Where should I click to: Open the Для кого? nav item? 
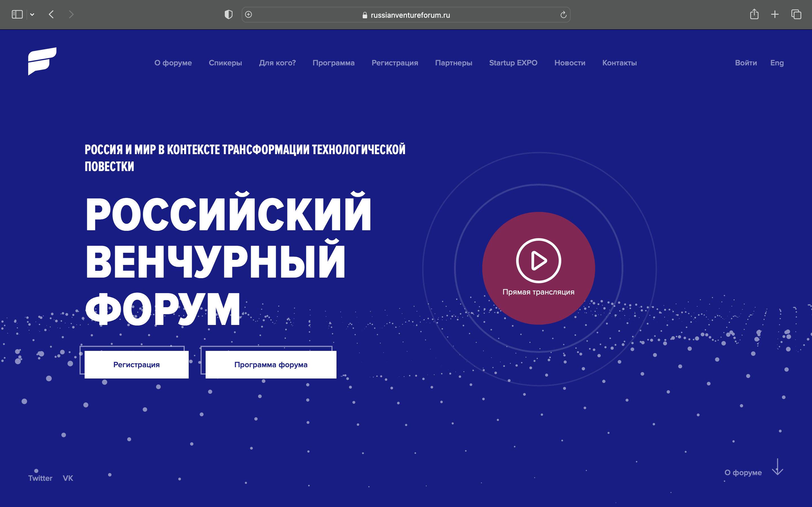(x=277, y=63)
